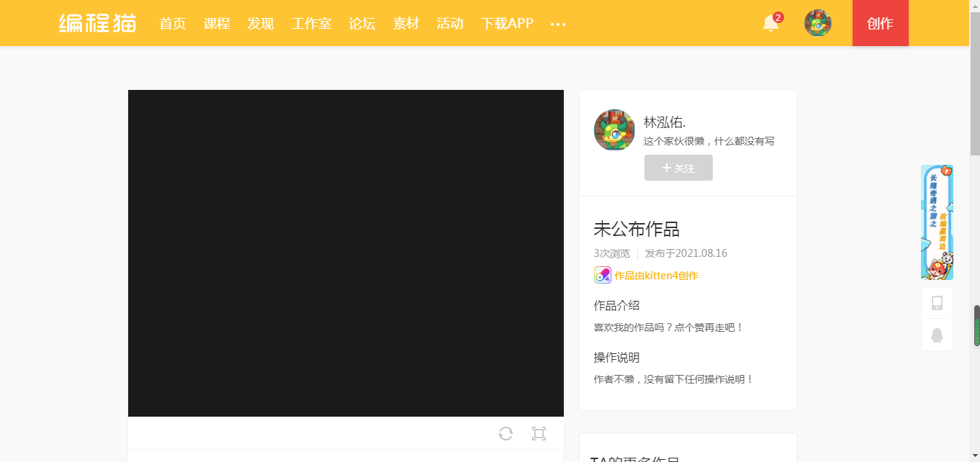Open the 长隆奇遇之旅 side banner
Image resolution: width=980 pixels, height=462 pixels.
click(937, 222)
